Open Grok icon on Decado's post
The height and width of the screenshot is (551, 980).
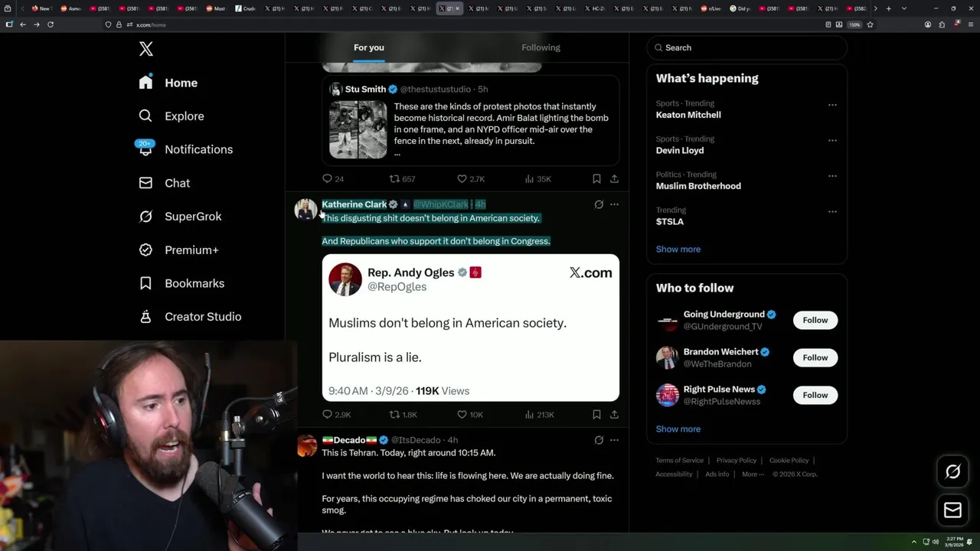point(599,440)
